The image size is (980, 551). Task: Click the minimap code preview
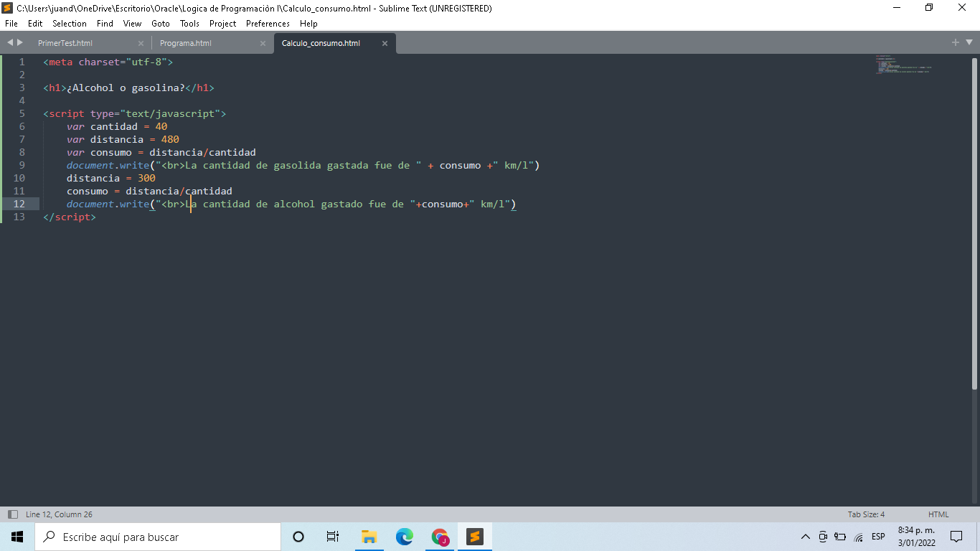[x=903, y=65]
